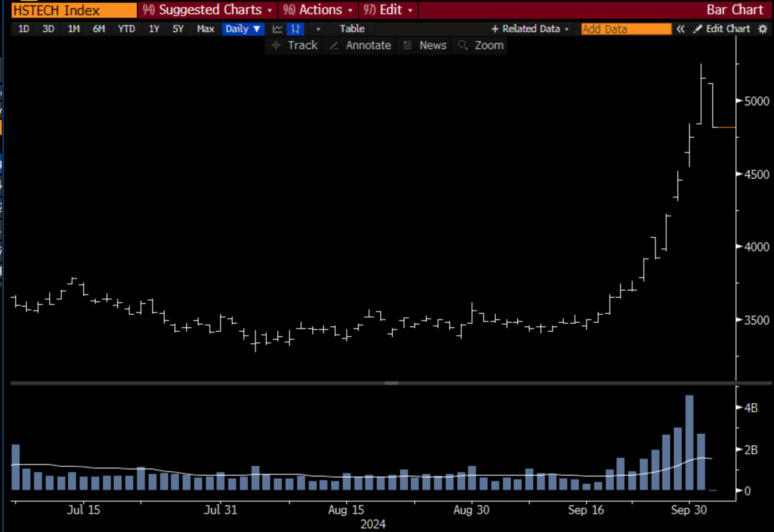This screenshot has height=532, width=774.
Task: Expand chart type dropdown arrow
Action: 318,29
